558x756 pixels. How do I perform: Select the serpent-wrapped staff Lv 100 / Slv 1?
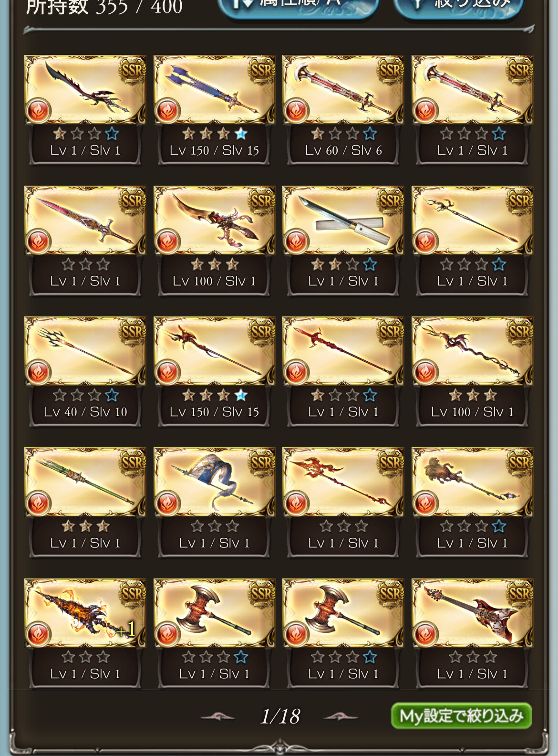[x=472, y=372]
